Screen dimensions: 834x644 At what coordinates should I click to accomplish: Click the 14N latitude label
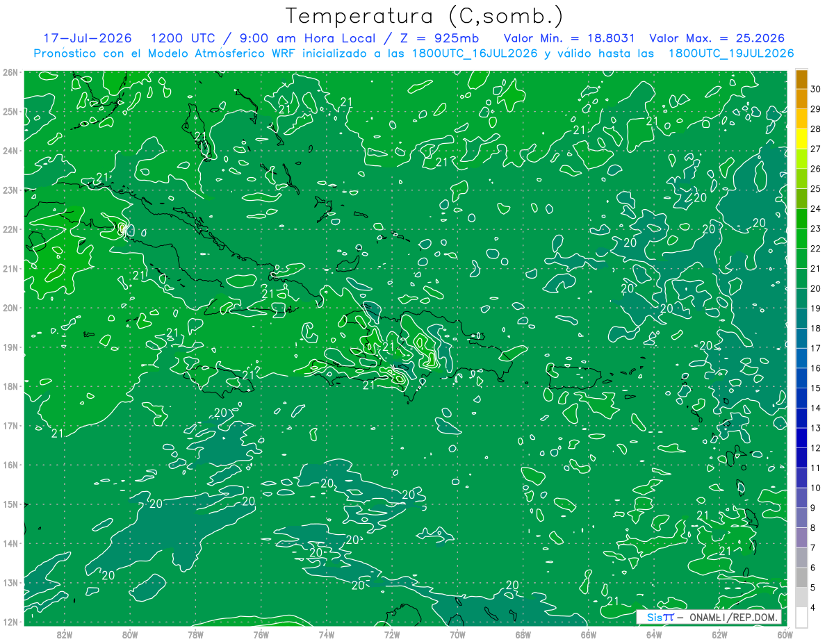10,543
